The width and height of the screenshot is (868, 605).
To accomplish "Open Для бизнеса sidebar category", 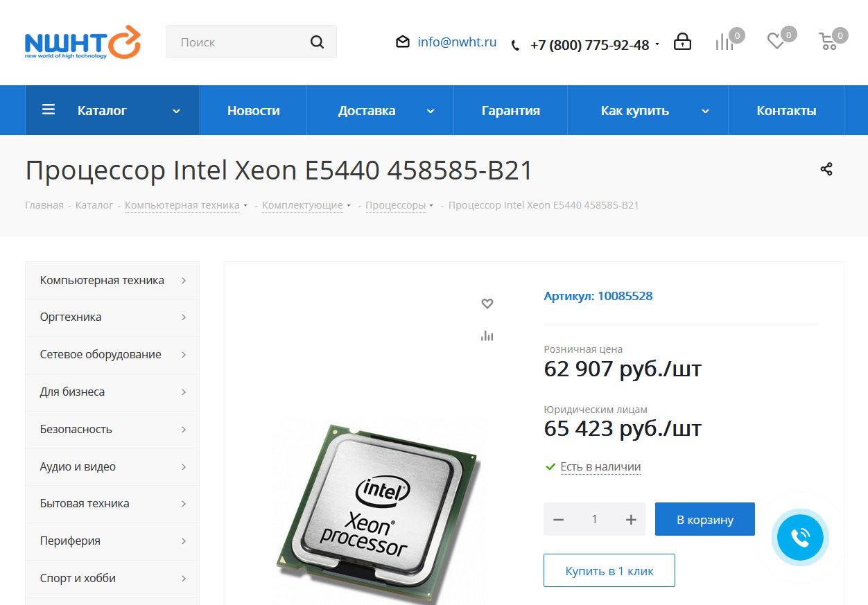I will [x=112, y=392].
